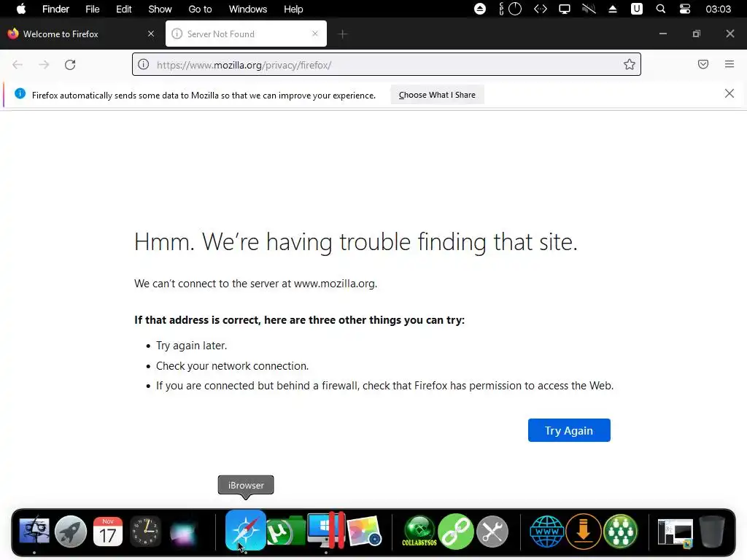Open Spotlight search magnifier in menu bar
747x560 pixels.
[661, 9]
